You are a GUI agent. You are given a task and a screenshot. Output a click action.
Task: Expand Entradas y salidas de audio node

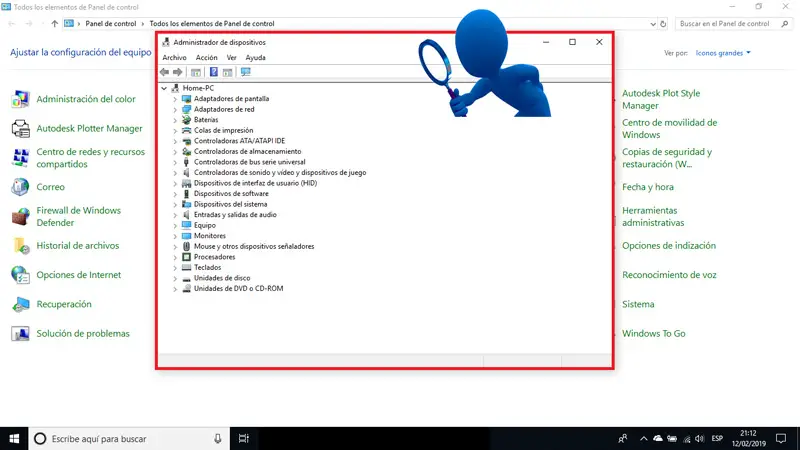tap(175, 215)
